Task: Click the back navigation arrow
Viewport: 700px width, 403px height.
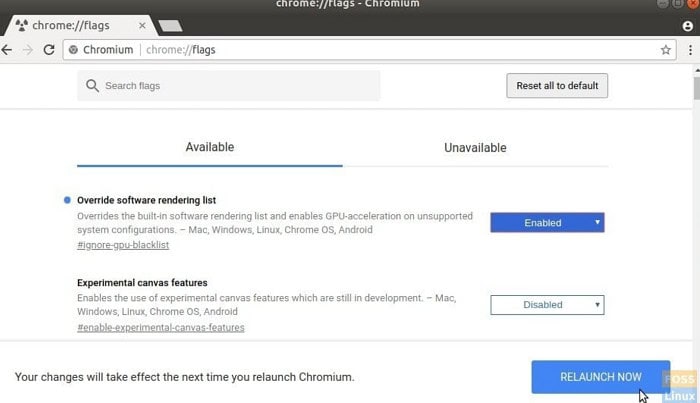Action: (7, 50)
